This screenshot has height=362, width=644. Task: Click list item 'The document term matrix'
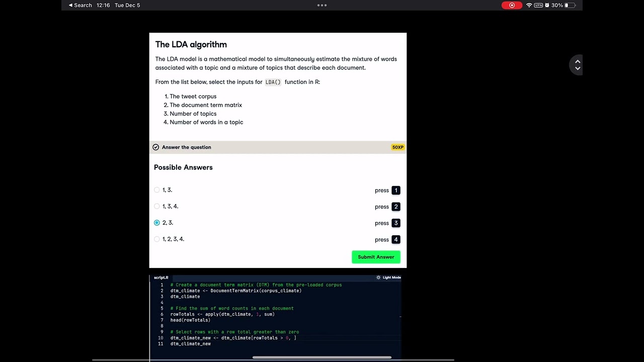pyautogui.click(x=206, y=105)
